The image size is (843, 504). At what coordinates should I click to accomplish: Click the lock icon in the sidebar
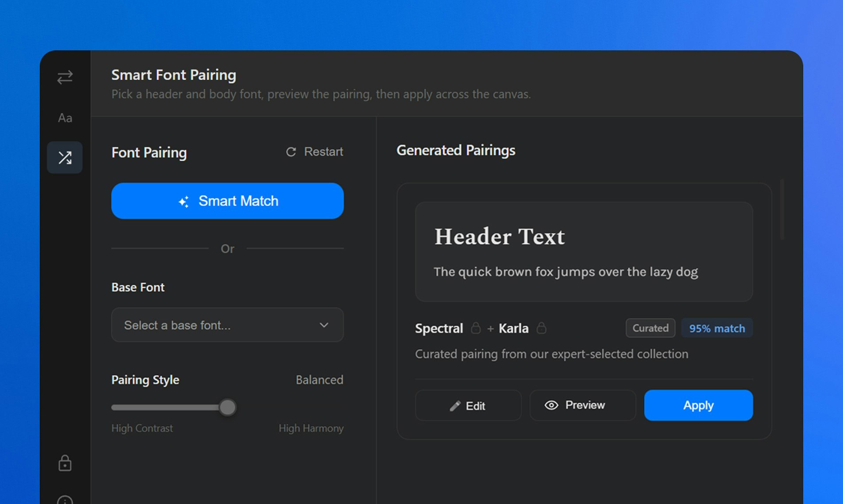click(65, 463)
